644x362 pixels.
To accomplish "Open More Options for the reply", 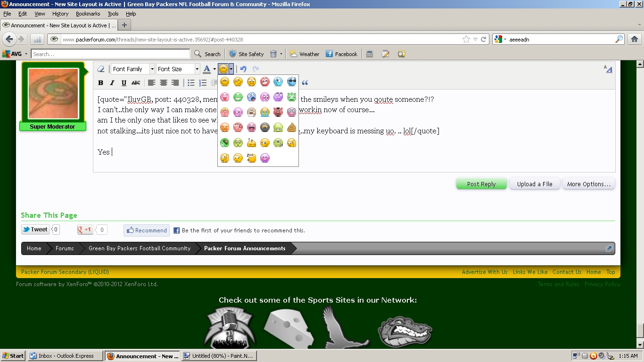I will click(x=589, y=184).
